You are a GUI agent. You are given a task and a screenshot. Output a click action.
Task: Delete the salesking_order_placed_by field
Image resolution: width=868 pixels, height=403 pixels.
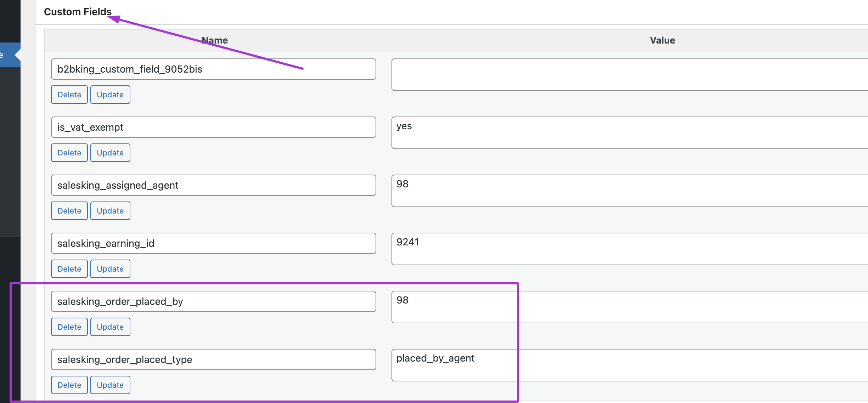[x=69, y=327]
